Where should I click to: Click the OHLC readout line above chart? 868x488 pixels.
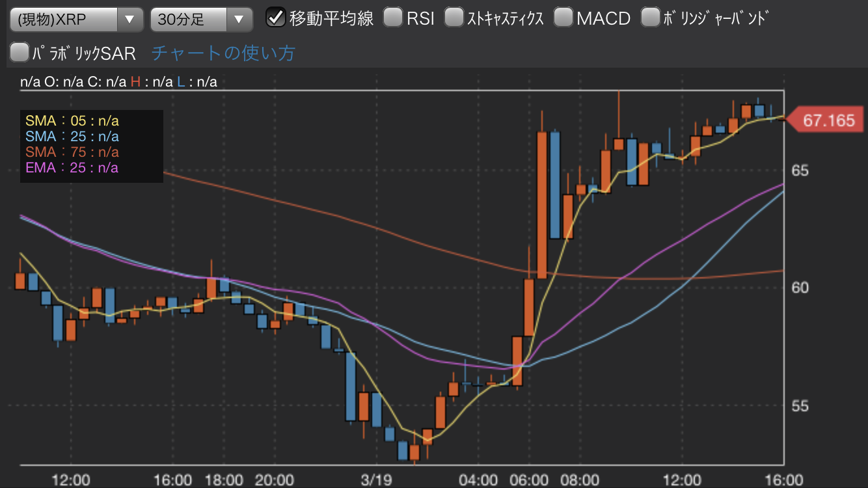pos(118,82)
